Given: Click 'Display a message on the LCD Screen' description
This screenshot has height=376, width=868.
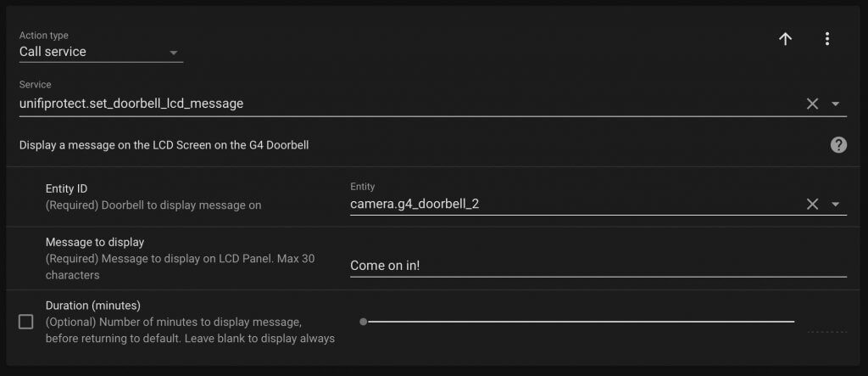Looking at the screenshot, I should [x=164, y=145].
